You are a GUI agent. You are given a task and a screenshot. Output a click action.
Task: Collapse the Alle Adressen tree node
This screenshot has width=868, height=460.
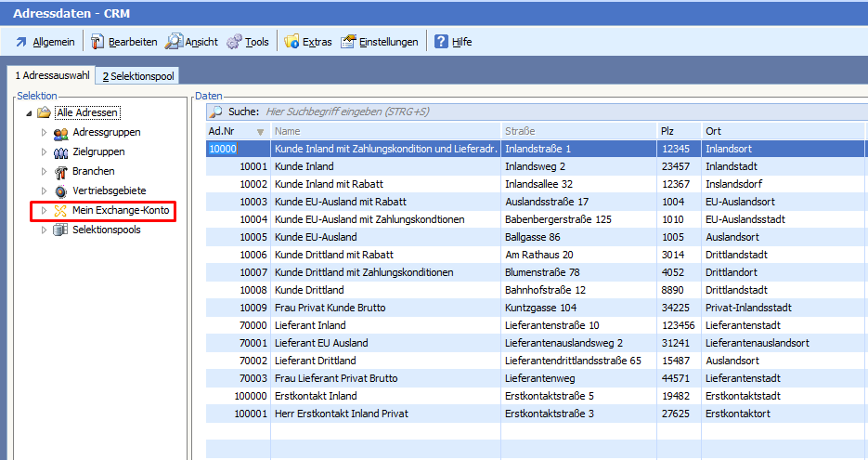tap(29, 113)
